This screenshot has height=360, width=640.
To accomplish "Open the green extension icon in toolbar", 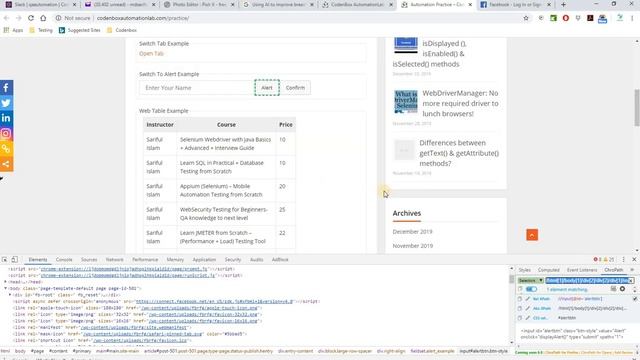I will (x=553, y=18).
